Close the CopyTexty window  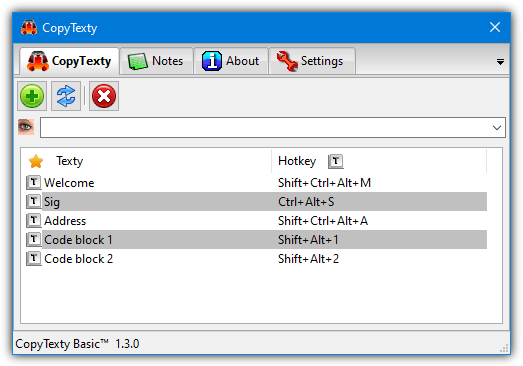tap(495, 27)
